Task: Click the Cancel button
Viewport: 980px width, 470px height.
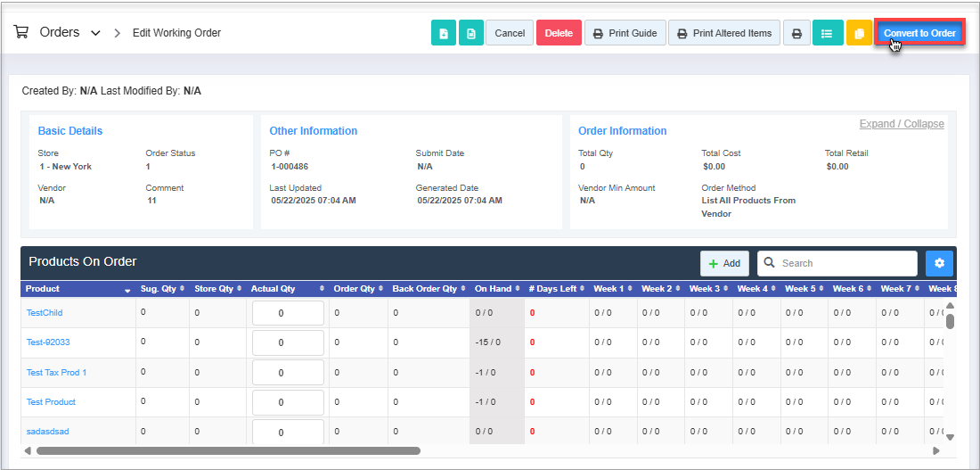Action: coord(510,33)
